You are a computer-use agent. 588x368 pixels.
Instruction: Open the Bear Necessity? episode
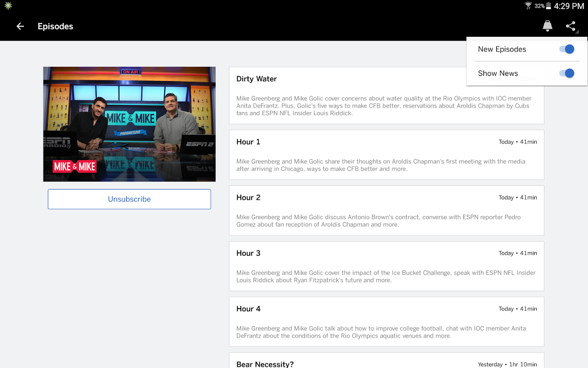[x=386, y=363]
